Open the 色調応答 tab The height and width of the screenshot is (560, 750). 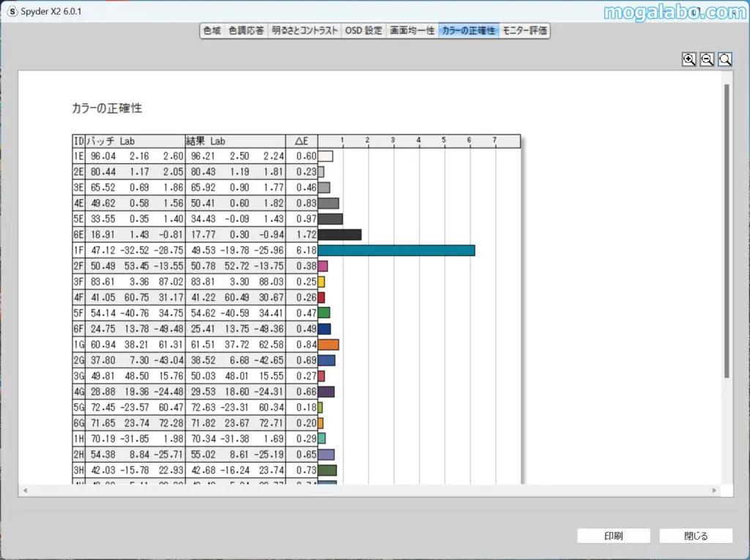[x=246, y=31]
